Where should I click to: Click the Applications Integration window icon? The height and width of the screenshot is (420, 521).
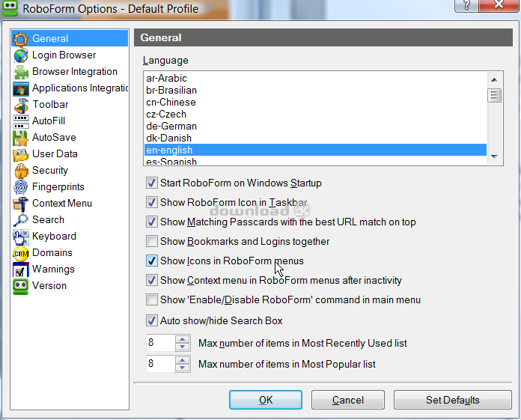tap(21, 88)
